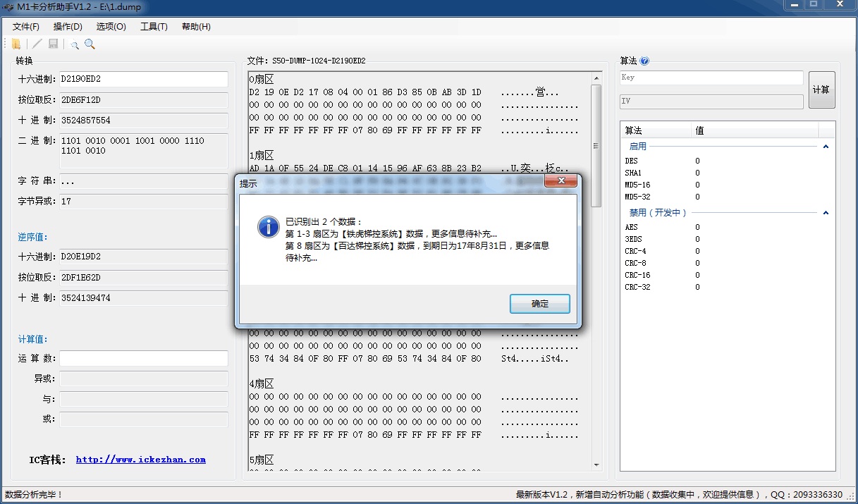Select the CRC-4 algorithm row
The height and width of the screenshot is (504, 858).
point(728,251)
